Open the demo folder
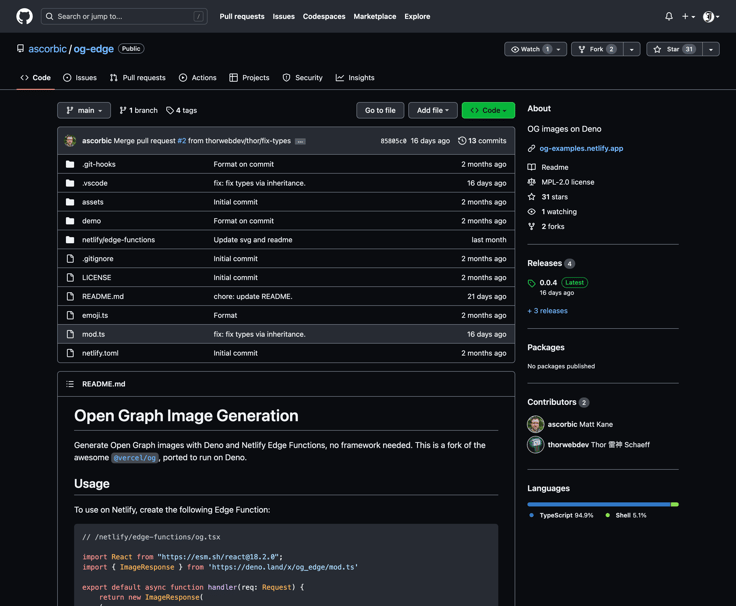 coord(92,221)
